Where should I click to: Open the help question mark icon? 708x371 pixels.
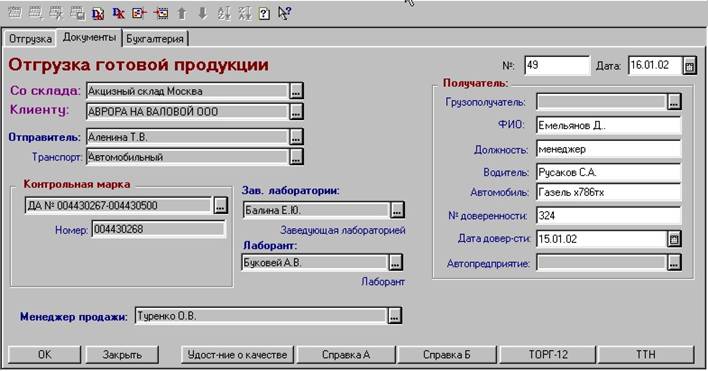coord(265,14)
